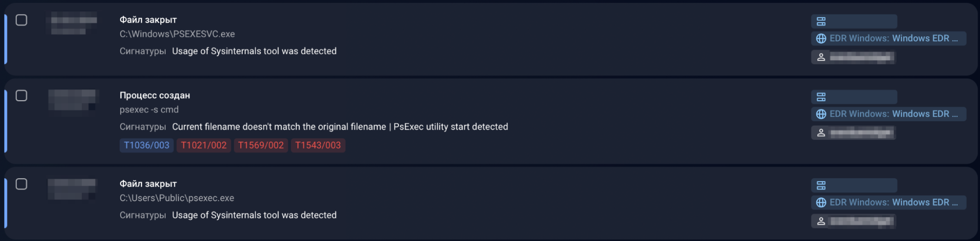Click the globe icon in the 'Процесс создан' row
The width and height of the screenshot is (980, 241).
[821, 114]
